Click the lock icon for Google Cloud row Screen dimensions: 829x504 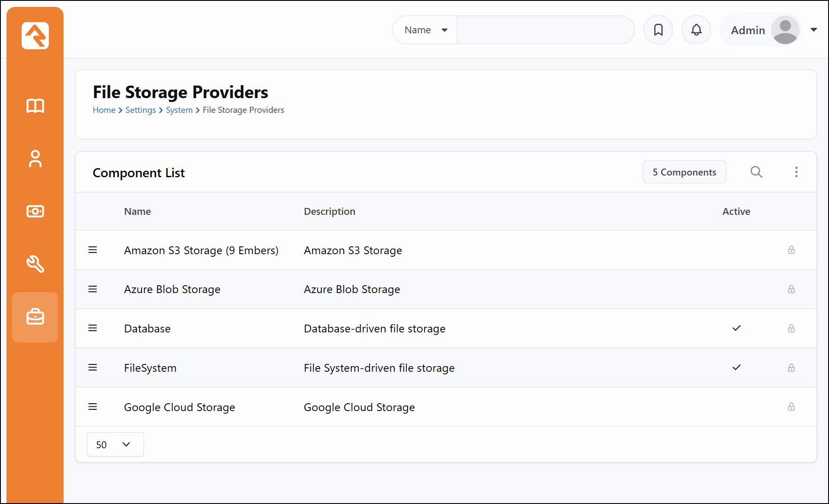point(791,407)
